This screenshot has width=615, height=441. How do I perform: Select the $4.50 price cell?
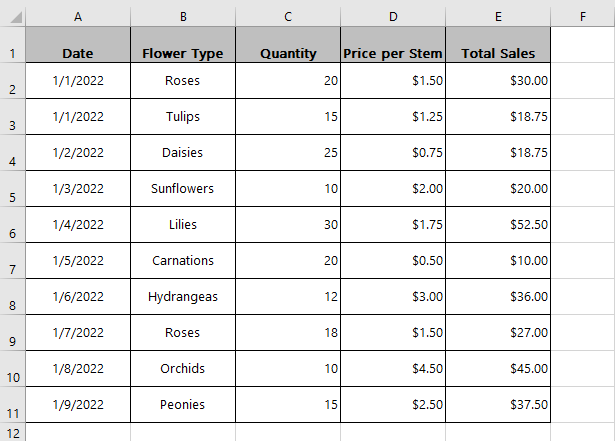click(393, 369)
